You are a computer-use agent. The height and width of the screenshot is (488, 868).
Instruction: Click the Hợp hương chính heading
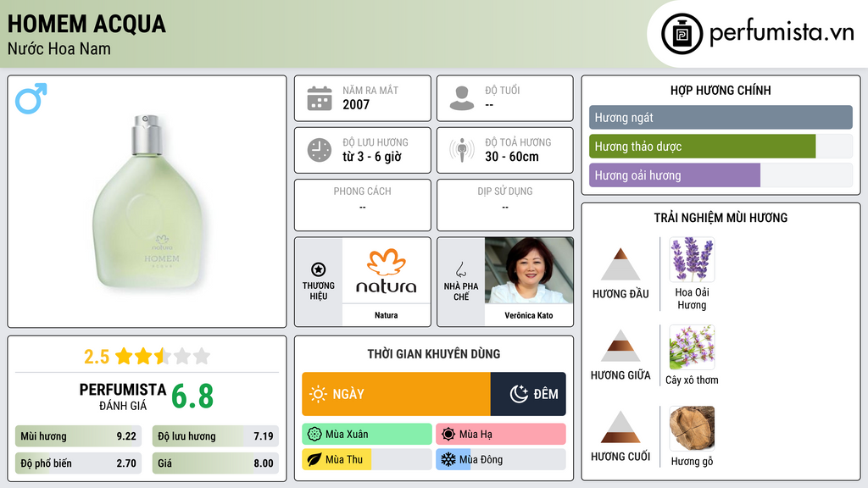tap(721, 90)
